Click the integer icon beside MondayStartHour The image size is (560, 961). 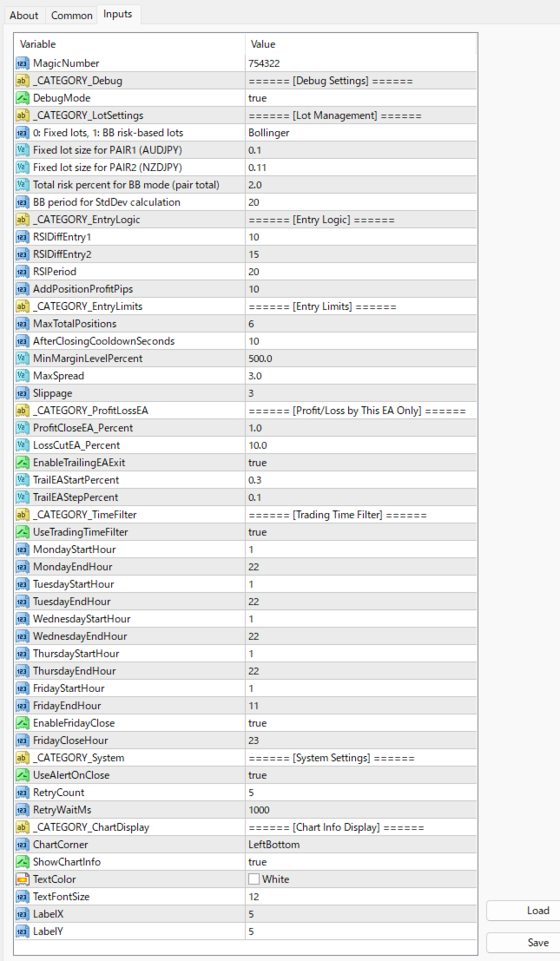(x=23, y=550)
